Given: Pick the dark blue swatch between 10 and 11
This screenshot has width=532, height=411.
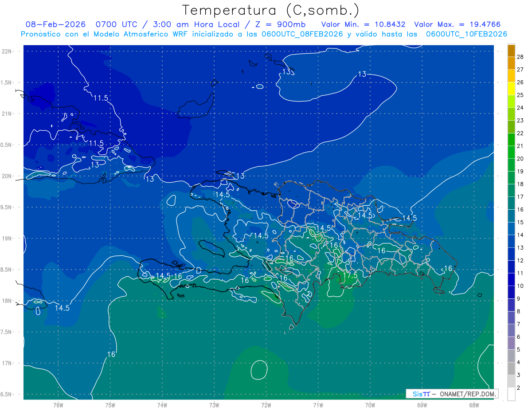Looking at the screenshot, I should point(512,279).
